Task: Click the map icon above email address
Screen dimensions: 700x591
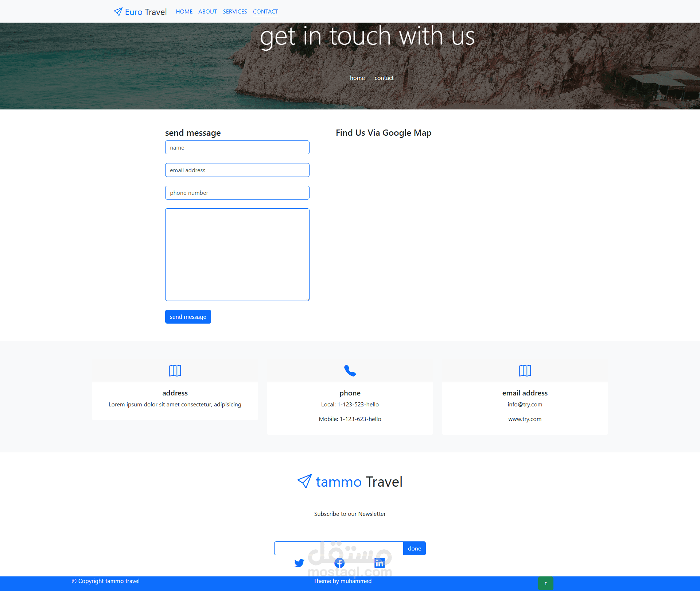Action: click(525, 370)
